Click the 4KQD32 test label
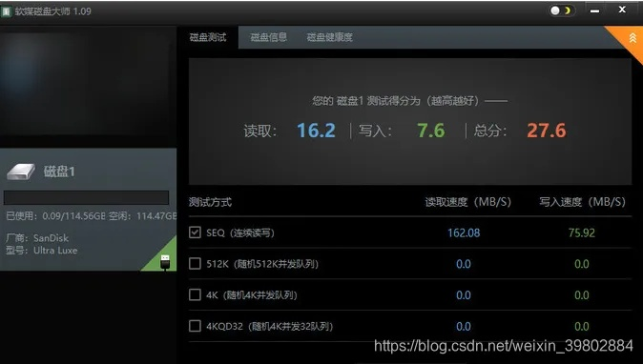This screenshot has width=643, height=364. 269,326
